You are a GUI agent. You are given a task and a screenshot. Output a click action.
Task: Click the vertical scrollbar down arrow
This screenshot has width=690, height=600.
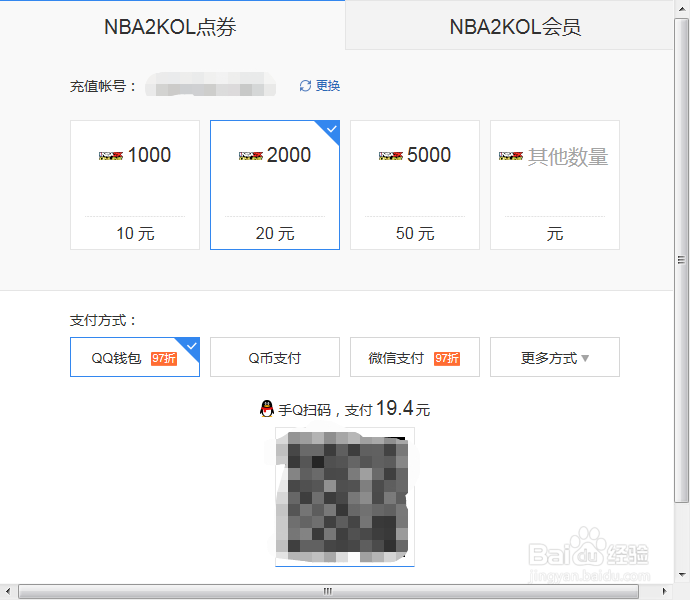pyautogui.click(x=682, y=574)
